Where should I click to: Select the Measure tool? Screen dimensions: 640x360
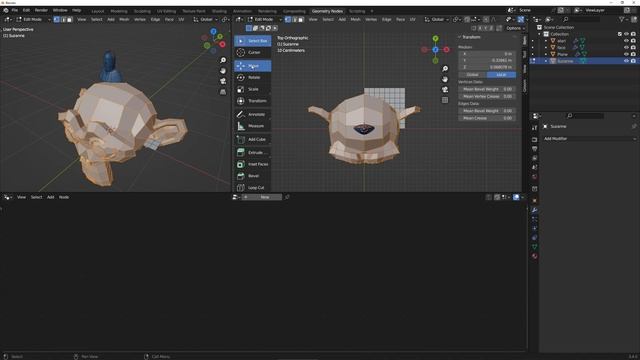253,126
